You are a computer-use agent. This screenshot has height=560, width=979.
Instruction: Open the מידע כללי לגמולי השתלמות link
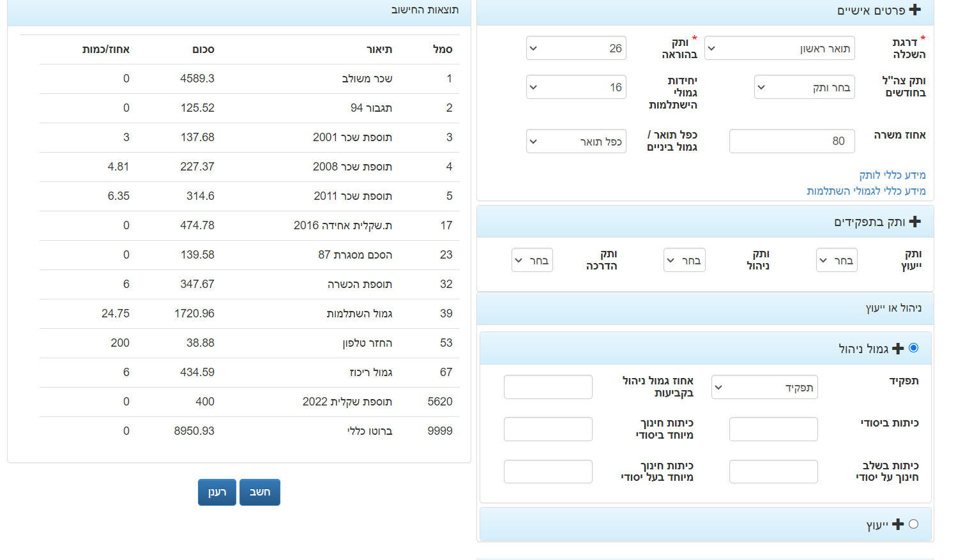[866, 191]
